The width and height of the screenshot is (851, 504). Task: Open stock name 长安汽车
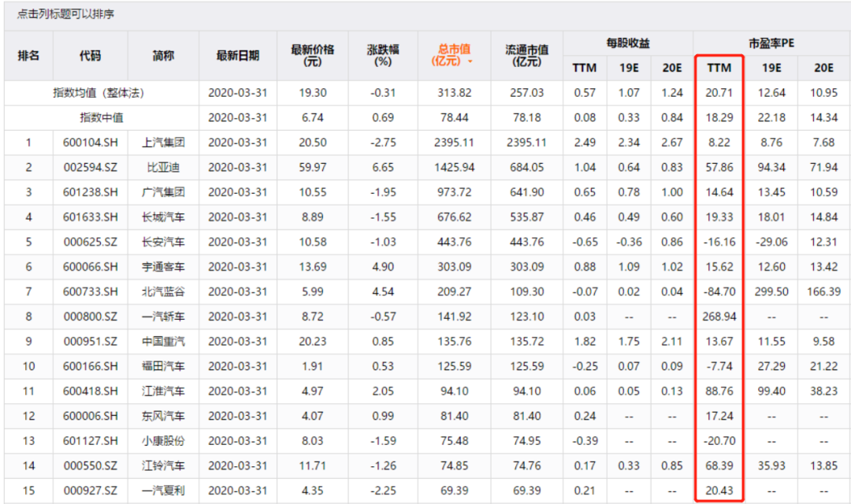pos(163,242)
